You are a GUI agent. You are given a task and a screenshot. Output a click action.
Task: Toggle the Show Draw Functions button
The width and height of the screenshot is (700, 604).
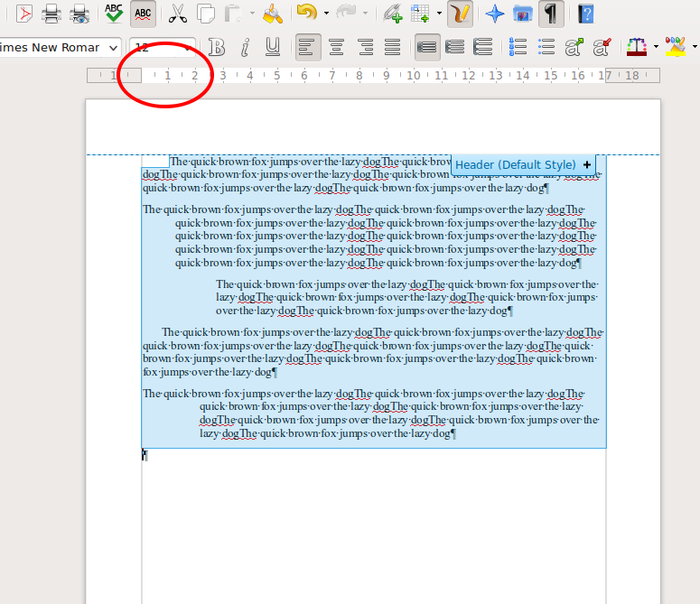(x=461, y=14)
